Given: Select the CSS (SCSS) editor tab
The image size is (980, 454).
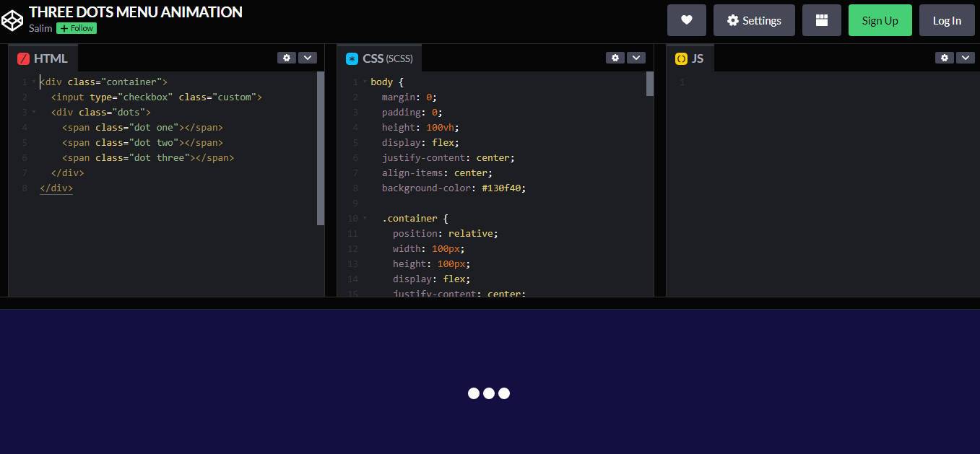Looking at the screenshot, I should click(x=380, y=59).
